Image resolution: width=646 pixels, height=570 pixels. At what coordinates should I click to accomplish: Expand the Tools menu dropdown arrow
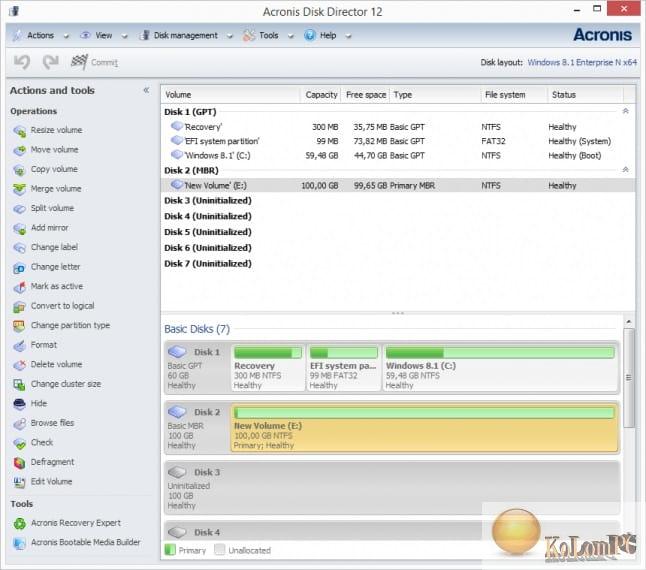click(290, 36)
